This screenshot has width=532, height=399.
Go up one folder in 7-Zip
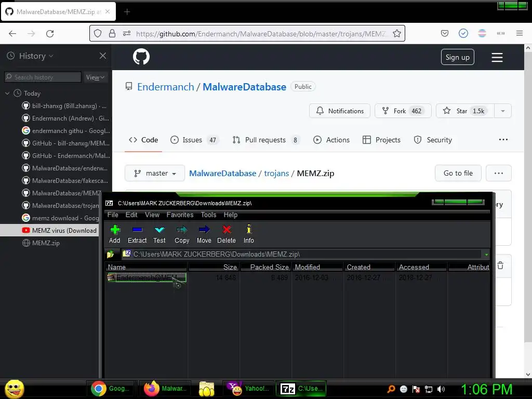tap(110, 254)
